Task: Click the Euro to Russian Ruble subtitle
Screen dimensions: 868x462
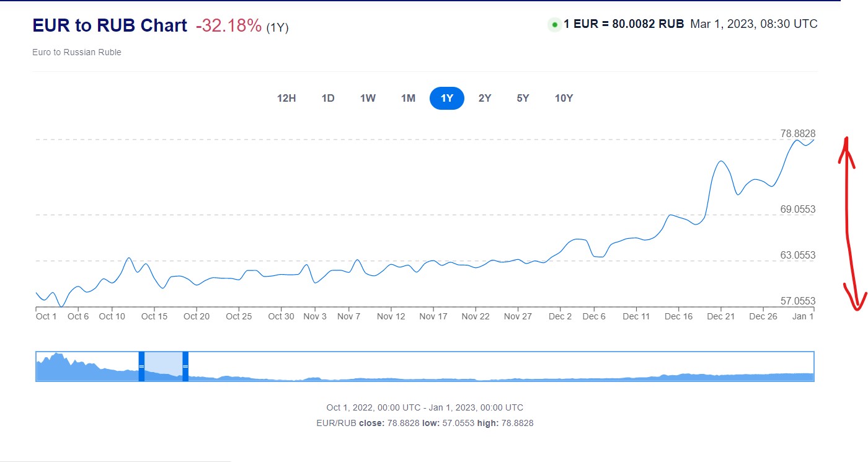Action: coord(77,52)
